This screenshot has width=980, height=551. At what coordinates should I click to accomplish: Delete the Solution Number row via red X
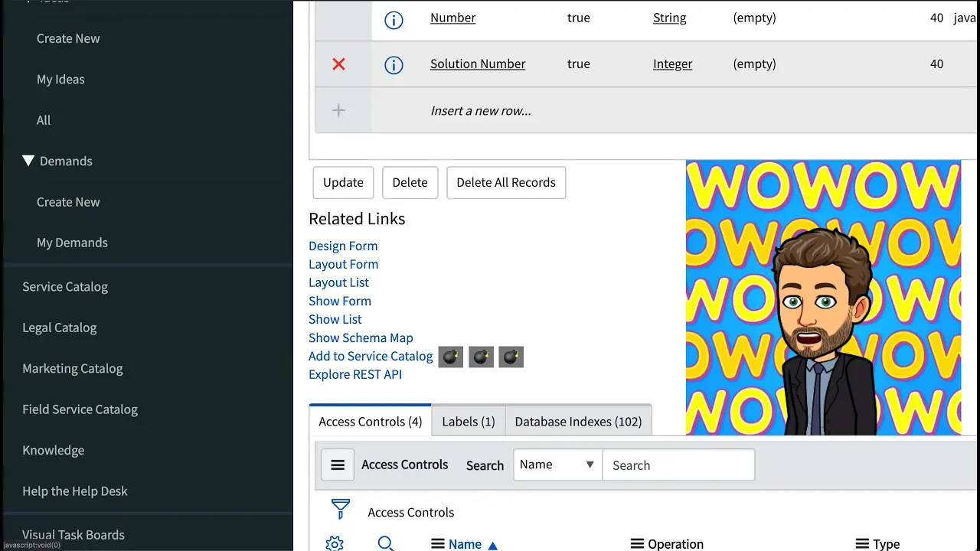[x=338, y=64]
